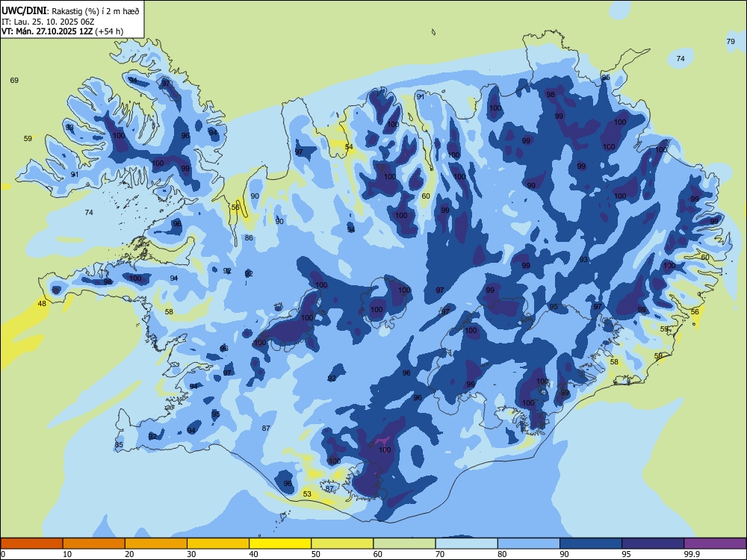Choose the 70–80 pale blue legend swatch
The height and width of the screenshot is (560, 747).
(x=466, y=544)
